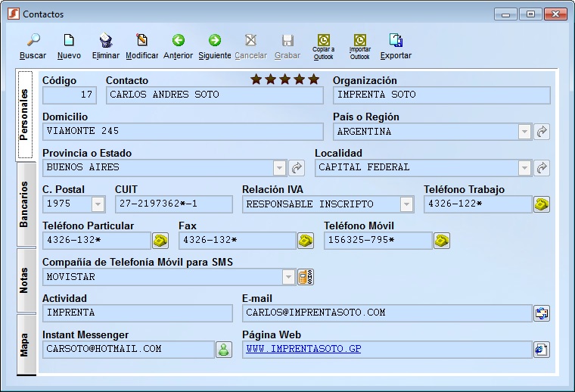
Task: Open Instant Messenger contact icon
Action: (x=224, y=350)
